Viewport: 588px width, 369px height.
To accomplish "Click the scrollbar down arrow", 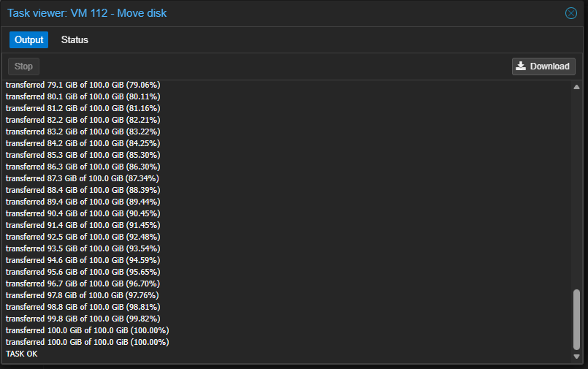I will click(576, 357).
